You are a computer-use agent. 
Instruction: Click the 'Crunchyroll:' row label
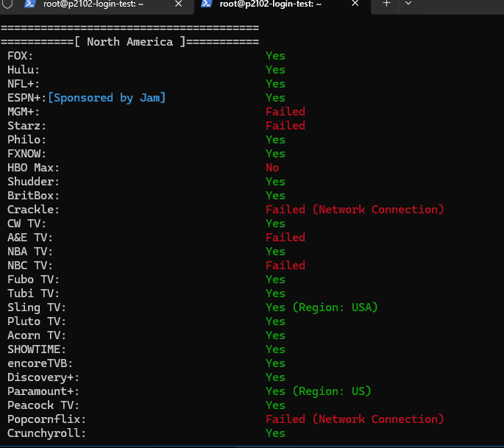(46, 433)
